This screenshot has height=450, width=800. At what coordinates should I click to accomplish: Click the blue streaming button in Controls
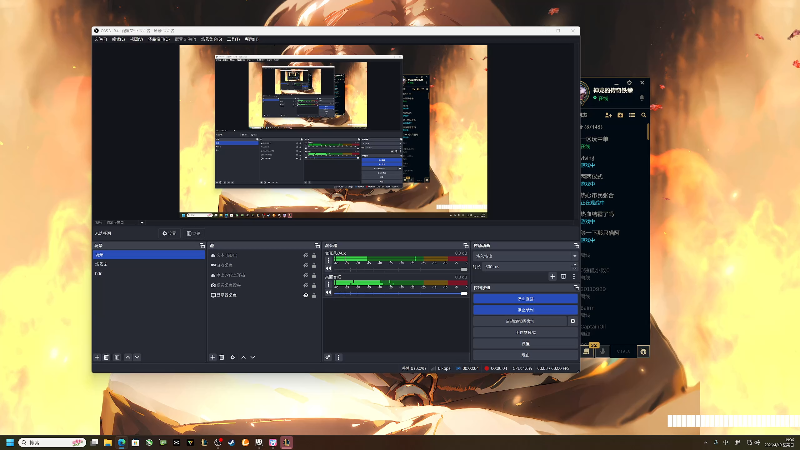click(x=525, y=299)
